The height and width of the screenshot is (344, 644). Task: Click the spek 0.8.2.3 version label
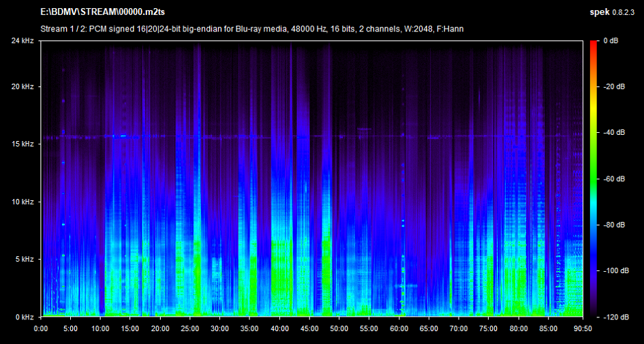(613, 13)
